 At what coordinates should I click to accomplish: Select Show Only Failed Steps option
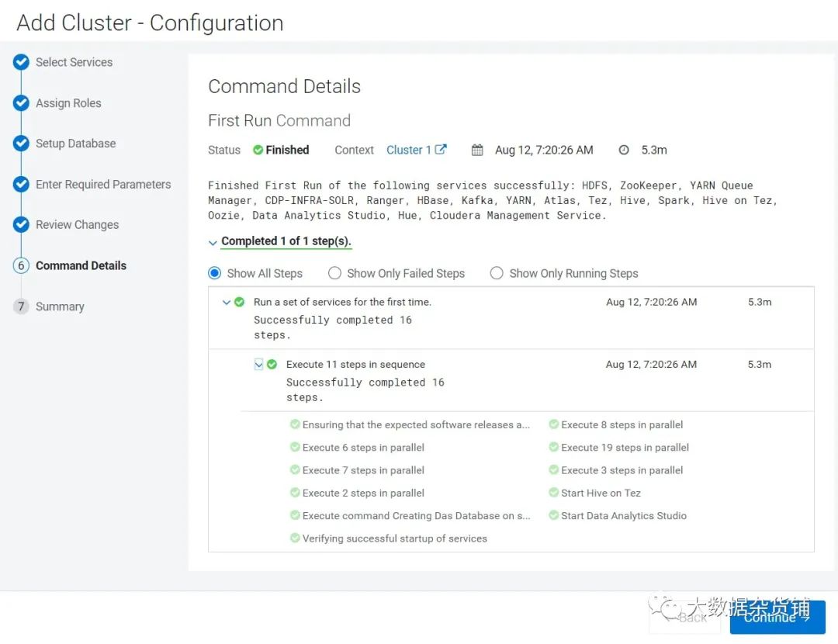click(334, 273)
